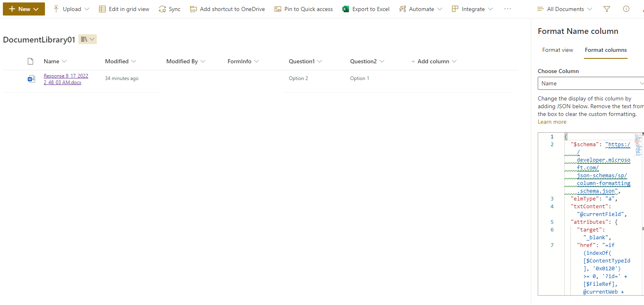Click the 'Option 2' Question1 cell
Image resolution: width=644 pixels, height=305 pixels.
(x=298, y=78)
